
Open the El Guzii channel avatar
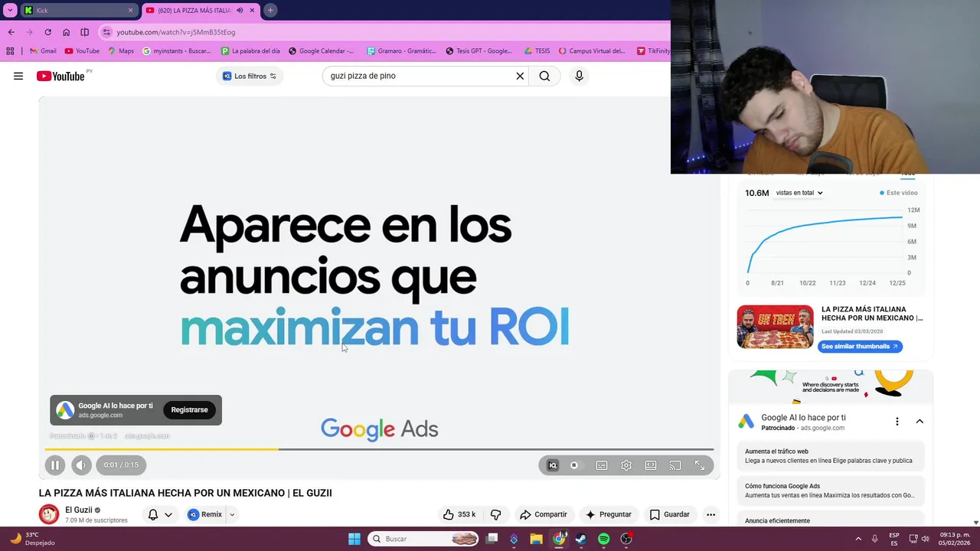click(x=49, y=514)
